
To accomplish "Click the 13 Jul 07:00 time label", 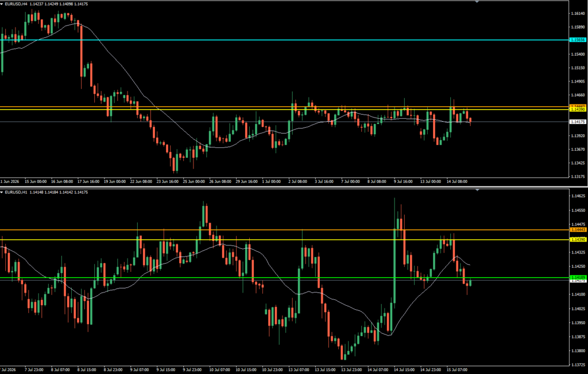I will click(x=299, y=369).
